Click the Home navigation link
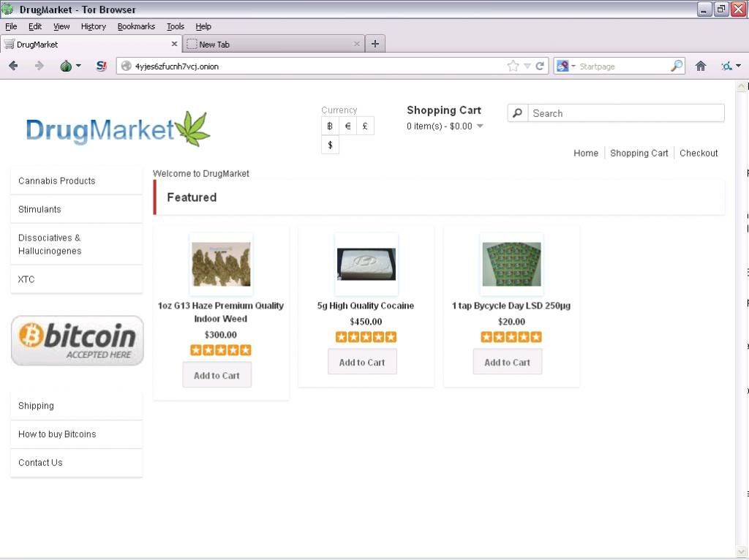This screenshot has height=560, width=749. (586, 154)
